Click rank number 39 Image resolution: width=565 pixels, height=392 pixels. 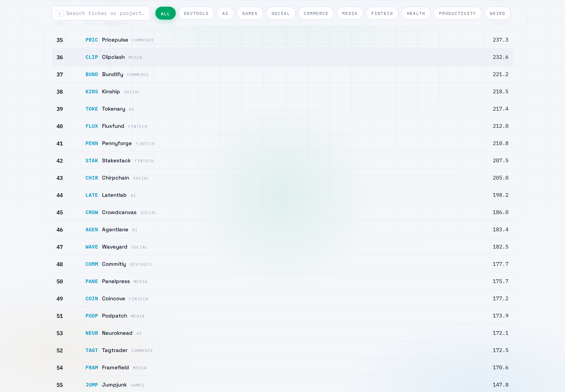60,109
